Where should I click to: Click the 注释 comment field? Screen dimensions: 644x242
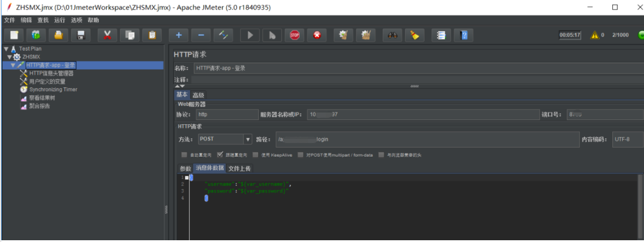tap(418, 80)
